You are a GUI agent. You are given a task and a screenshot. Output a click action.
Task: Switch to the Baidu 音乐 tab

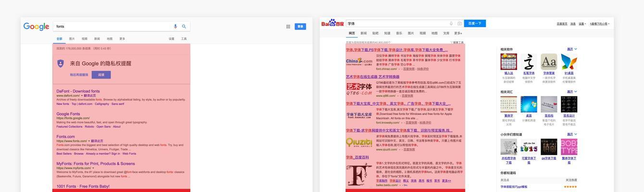click(x=399, y=33)
